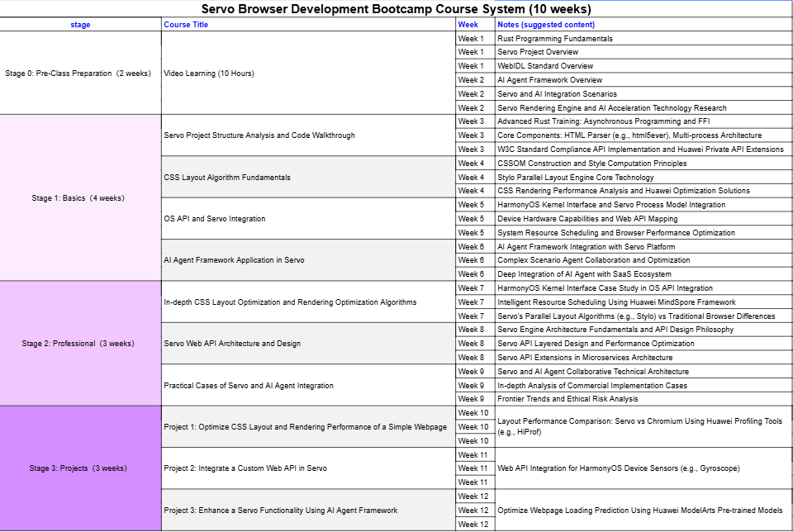This screenshot has height=532, width=793.
Task: Click 'Week 3' beside Advanced Rust Training
Action: tap(476, 121)
